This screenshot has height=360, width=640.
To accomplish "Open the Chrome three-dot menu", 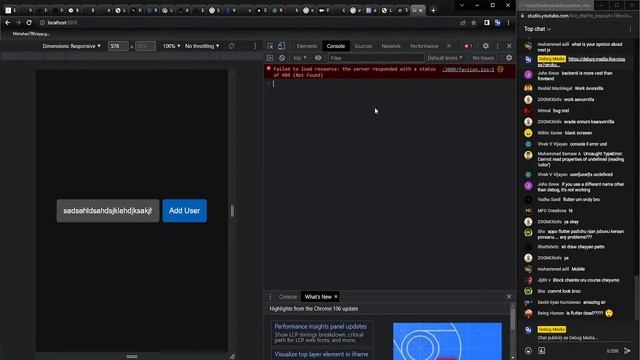I will tap(509, 22).
